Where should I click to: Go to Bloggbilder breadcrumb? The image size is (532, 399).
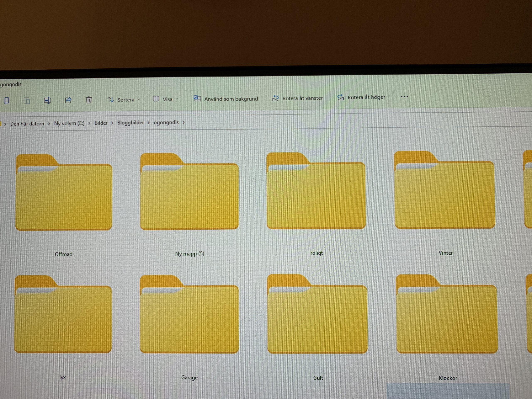point(130,123)
